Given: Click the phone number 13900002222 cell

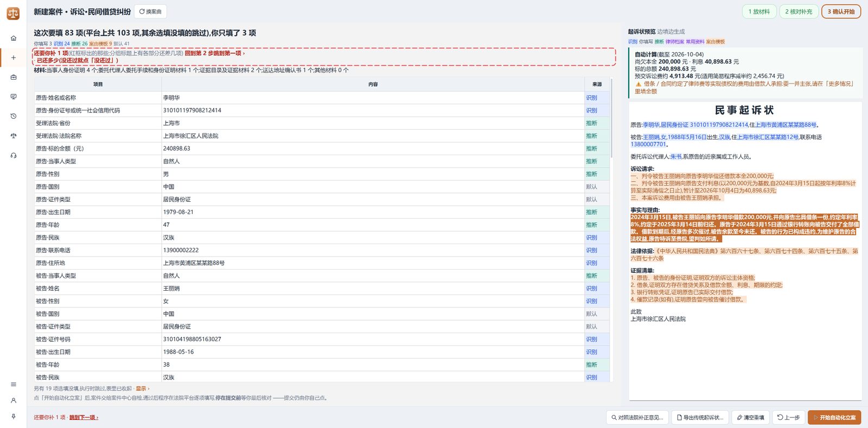Looking at the screenshot, I should (373, 250).
